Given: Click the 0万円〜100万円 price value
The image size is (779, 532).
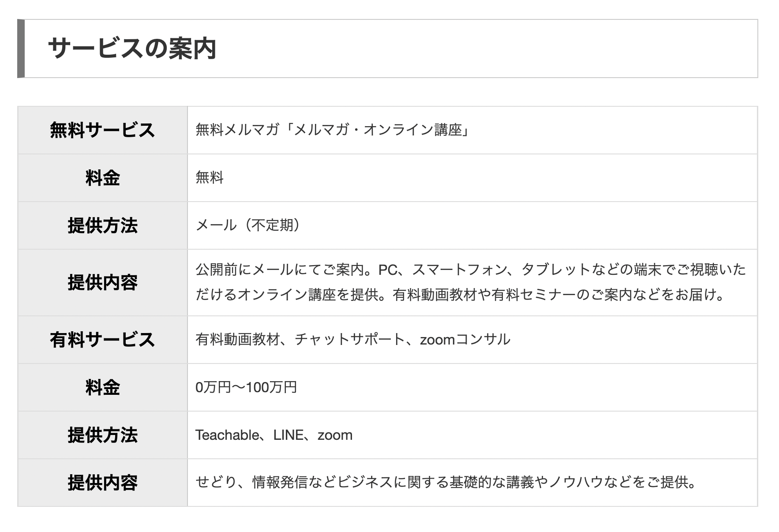Looking at the screenshot, I should point(246,387).
